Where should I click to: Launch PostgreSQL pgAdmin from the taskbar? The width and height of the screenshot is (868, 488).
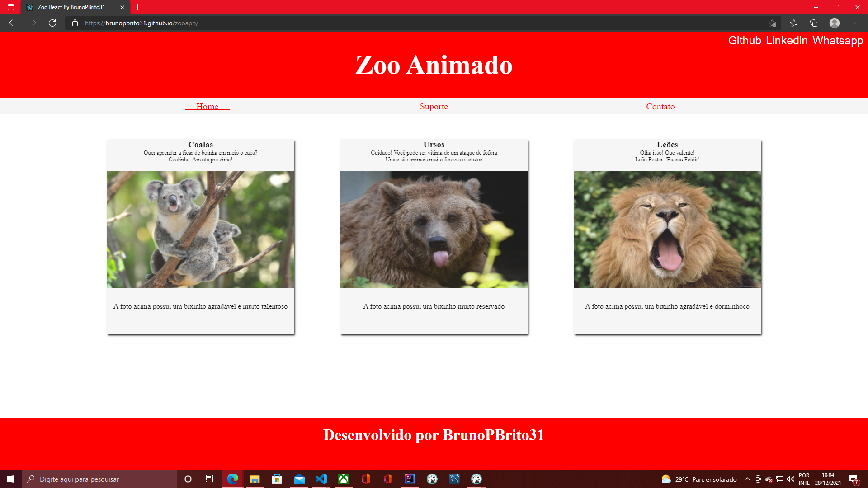[x=432, y=479]
